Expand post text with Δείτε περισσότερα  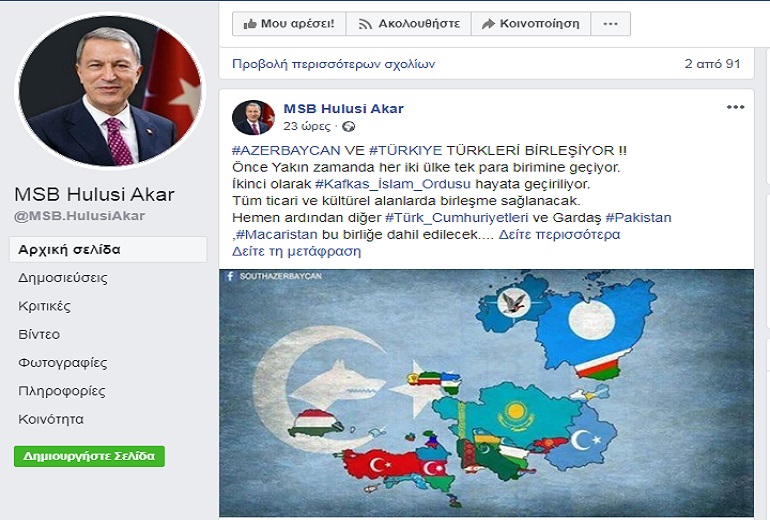[x=559, y=234]
